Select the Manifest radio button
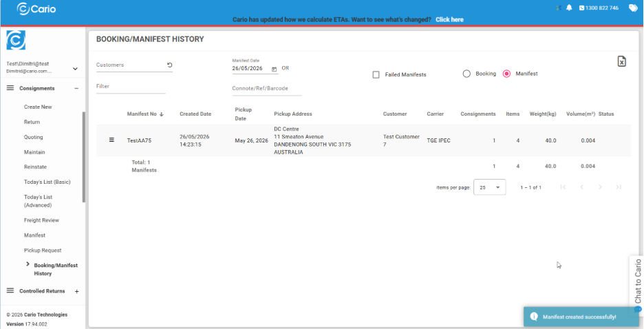 507,74
